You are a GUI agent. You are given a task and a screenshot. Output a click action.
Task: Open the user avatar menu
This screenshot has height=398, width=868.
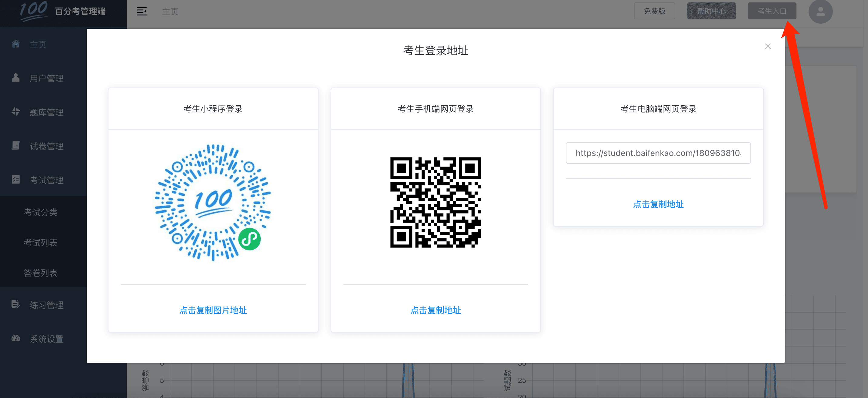tap(820, 12)
